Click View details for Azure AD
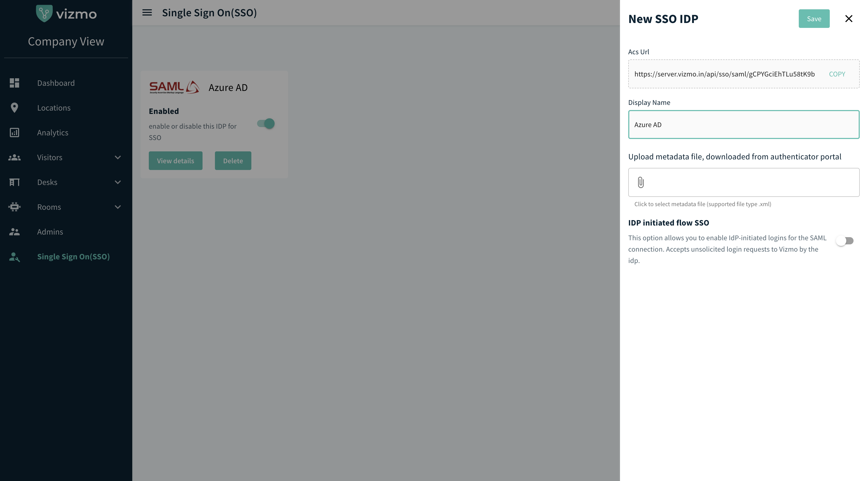The image size is (868, 481). pyautogui.click(x=175, y=161)
